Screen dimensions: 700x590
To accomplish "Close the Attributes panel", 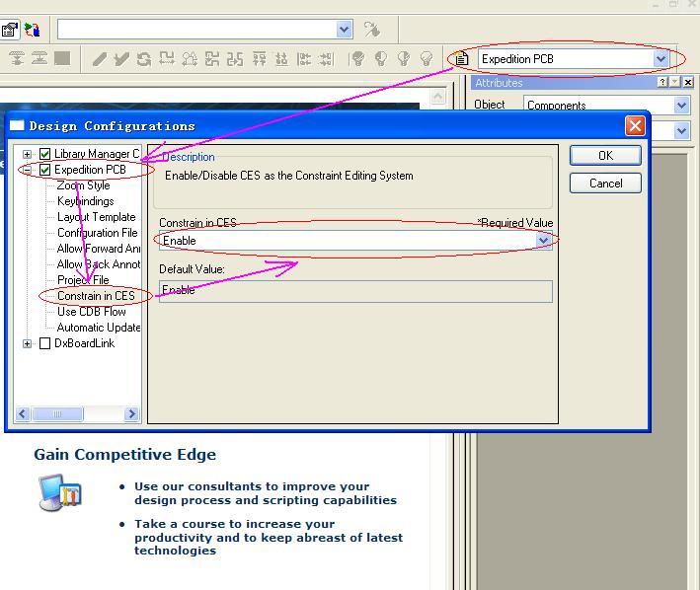I will click(688, 82).
